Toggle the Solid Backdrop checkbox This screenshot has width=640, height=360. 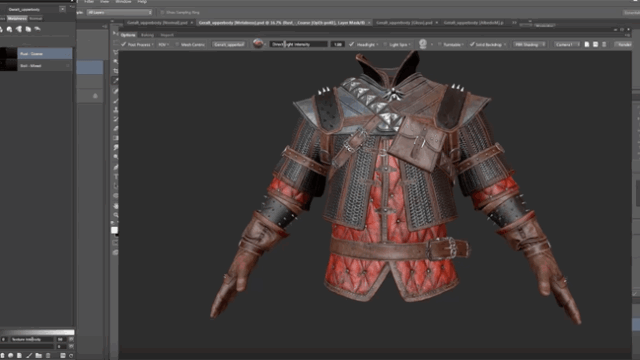pos(472,44)
